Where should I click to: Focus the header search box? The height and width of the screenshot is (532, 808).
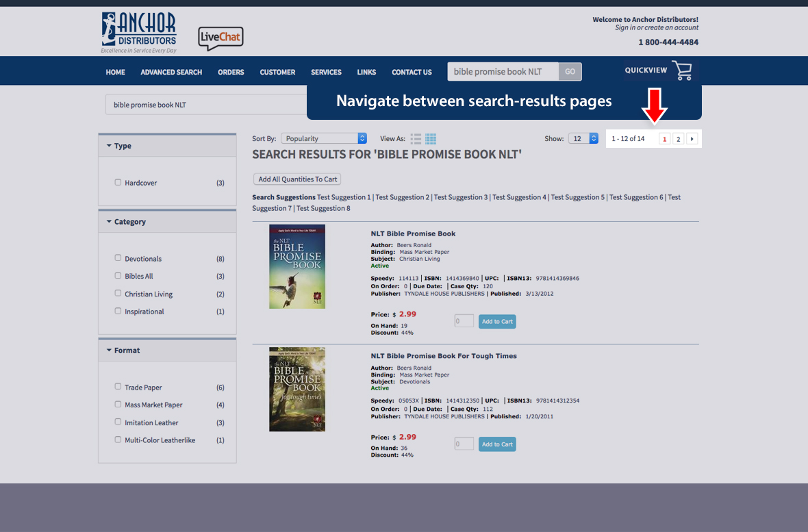point(503,72)
